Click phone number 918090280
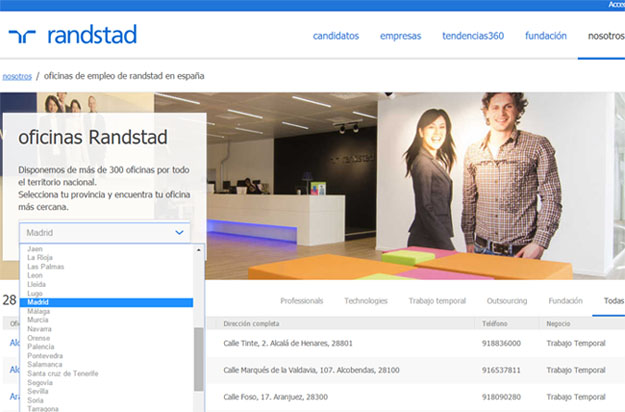Viewport: 625px width, 412px height. 501,397
